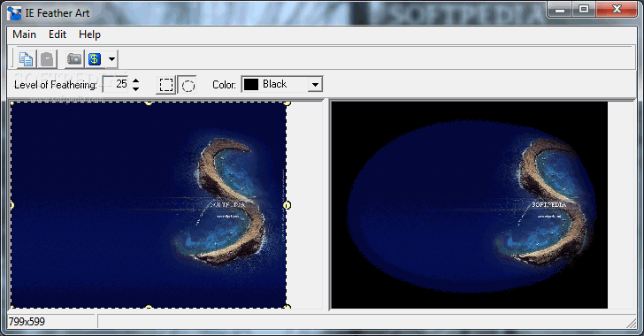The height and width of the screenshot is (336, 644).
Task: Minimize the IE Feather Art window
Action: click(x=560, y=10)
